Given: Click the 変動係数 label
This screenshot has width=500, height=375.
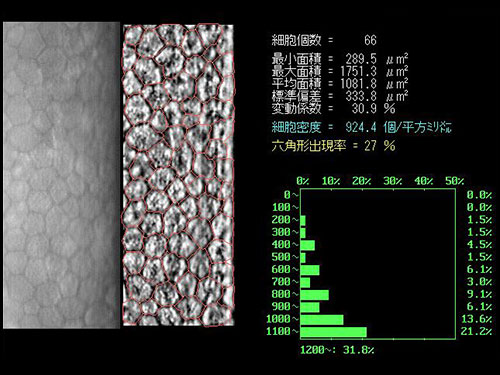Looking at the screenshot, I should [x=296, y=108].
